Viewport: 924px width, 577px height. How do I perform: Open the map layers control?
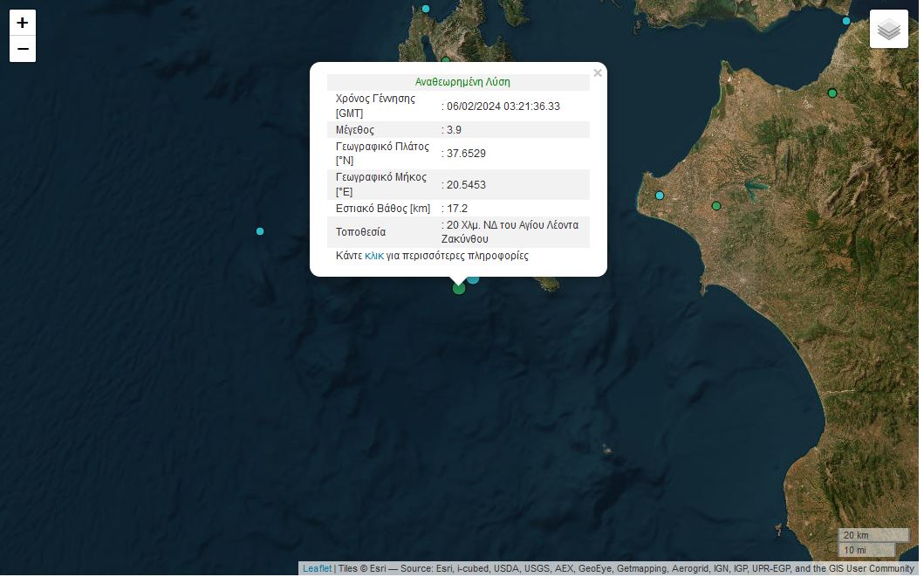coord(888,30)
